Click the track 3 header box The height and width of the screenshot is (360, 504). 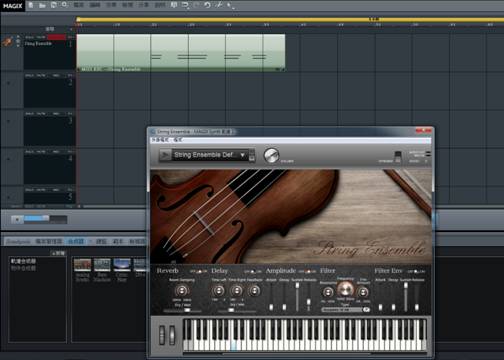pyautogui.click(x=49, y=128)
